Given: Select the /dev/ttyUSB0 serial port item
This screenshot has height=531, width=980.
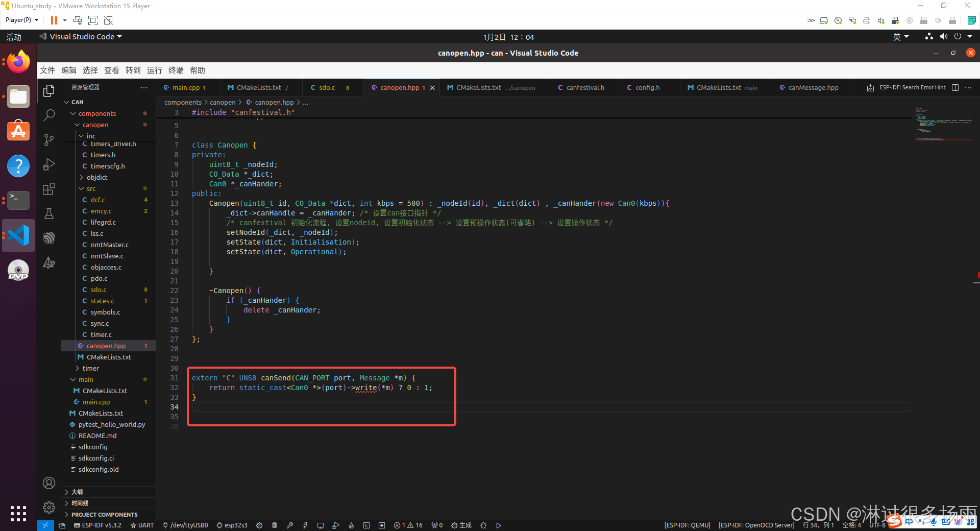Looking at the screenshot, I should tap(185, 525).
